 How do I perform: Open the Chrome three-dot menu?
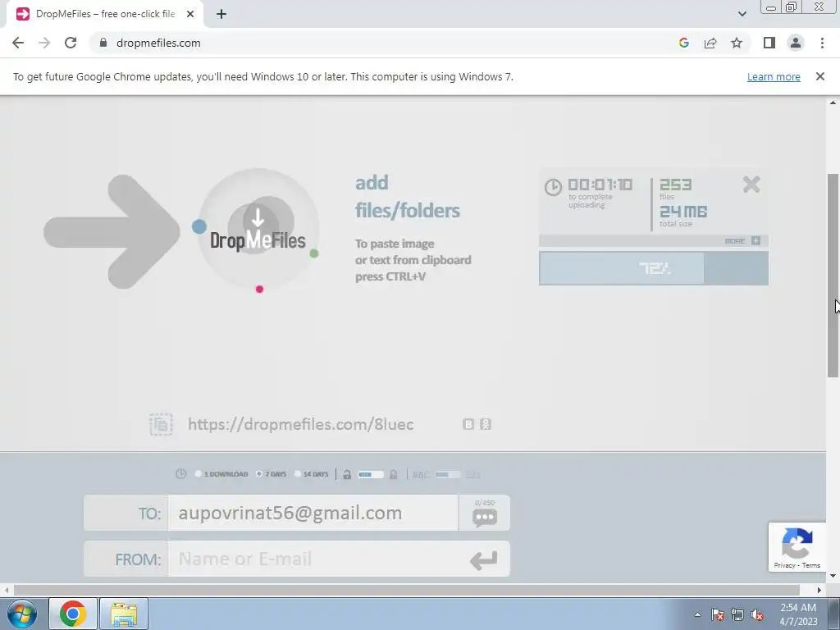(822, 43)
